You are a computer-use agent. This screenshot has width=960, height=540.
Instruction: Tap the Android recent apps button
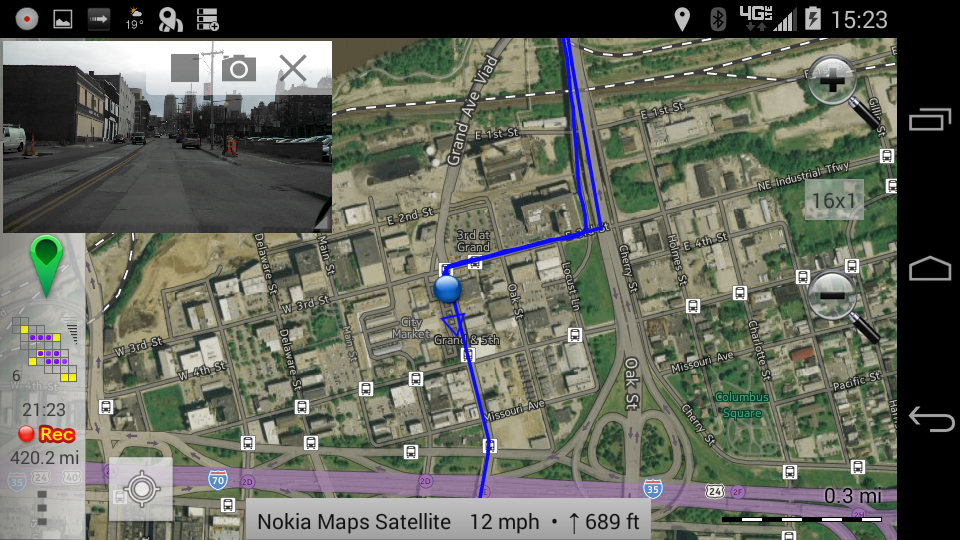coord(930,119)
